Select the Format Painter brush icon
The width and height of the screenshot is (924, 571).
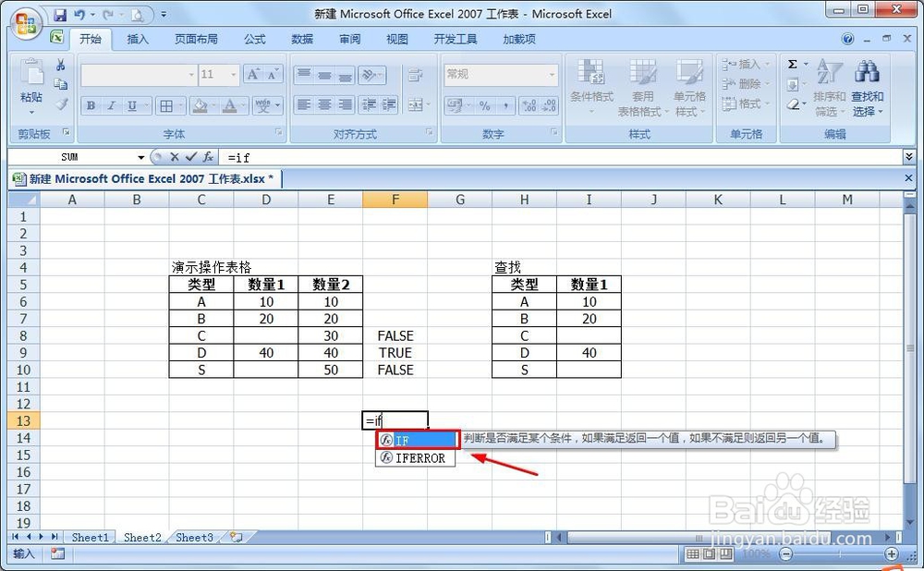[x=59, y=104]
